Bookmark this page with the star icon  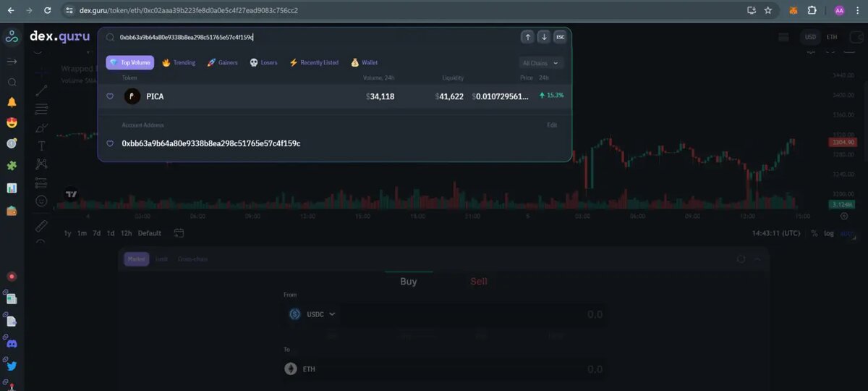(768, 10)
